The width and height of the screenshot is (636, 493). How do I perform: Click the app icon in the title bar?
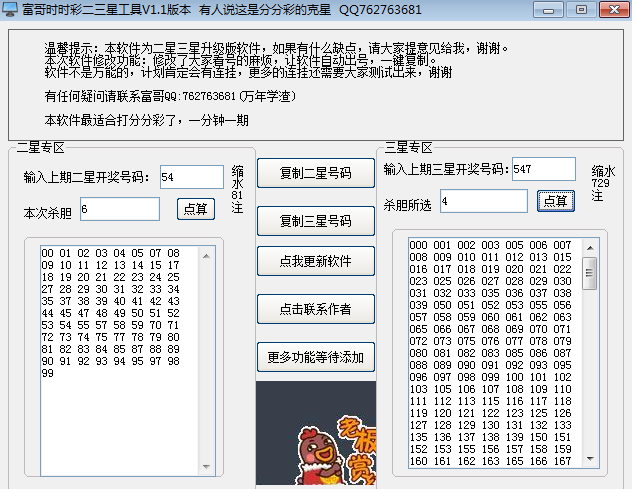(x=10, y=9)
